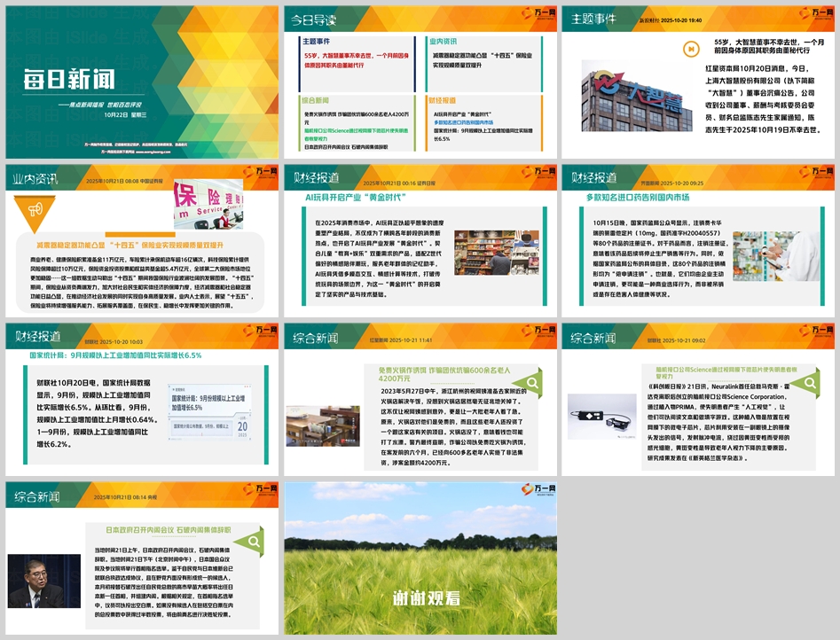Click the megaphone icon on 业内资讯 slide
The height and width of the screenshot is (640, 840).
pyautogui.click(x=35, y=209)
